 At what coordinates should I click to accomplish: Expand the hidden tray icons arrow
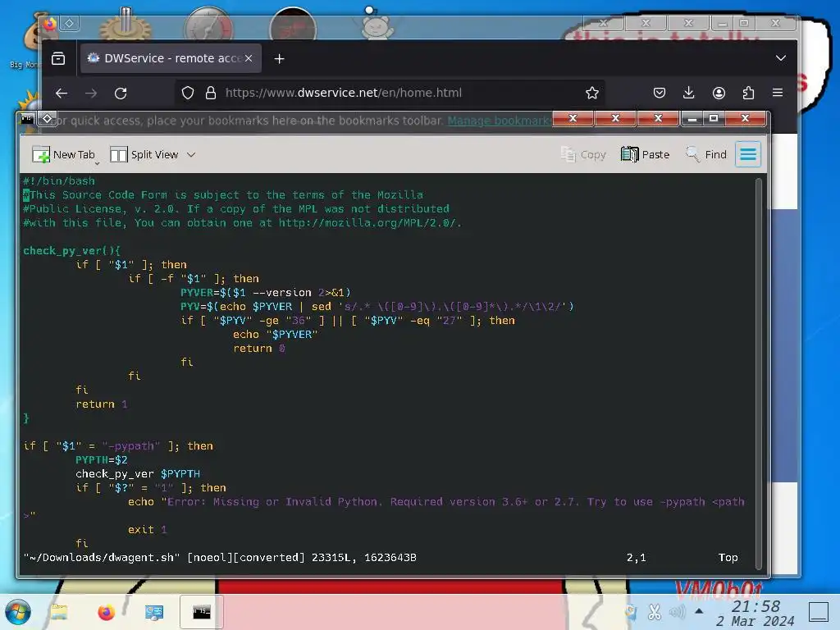(x=699, y=610)
